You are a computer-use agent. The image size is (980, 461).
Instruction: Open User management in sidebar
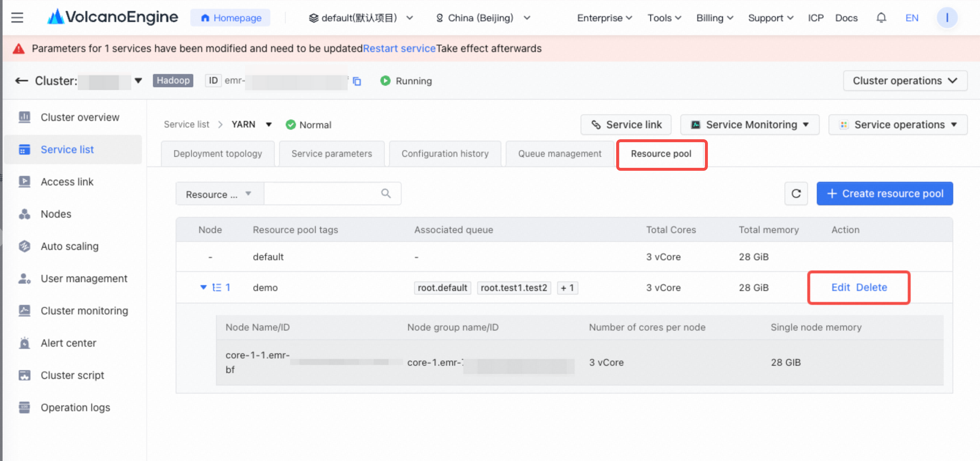[x=73, y=279]
